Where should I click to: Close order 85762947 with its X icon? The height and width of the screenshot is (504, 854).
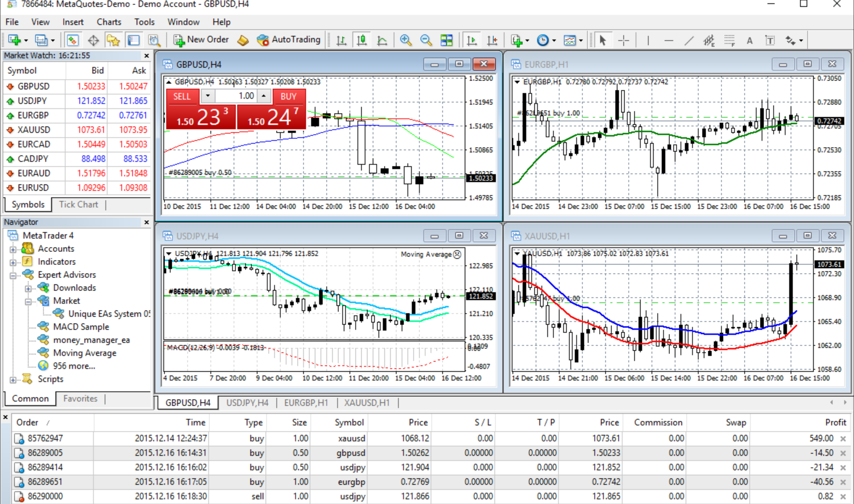point(843,439)
